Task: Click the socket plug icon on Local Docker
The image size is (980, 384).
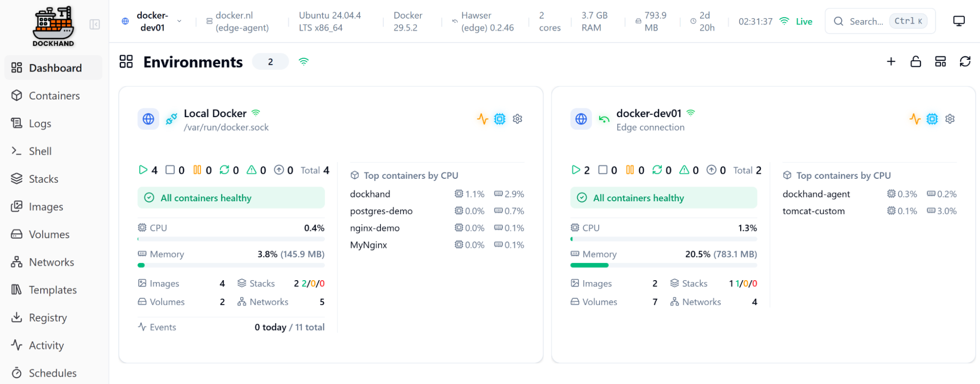Action: click(171, 119)
